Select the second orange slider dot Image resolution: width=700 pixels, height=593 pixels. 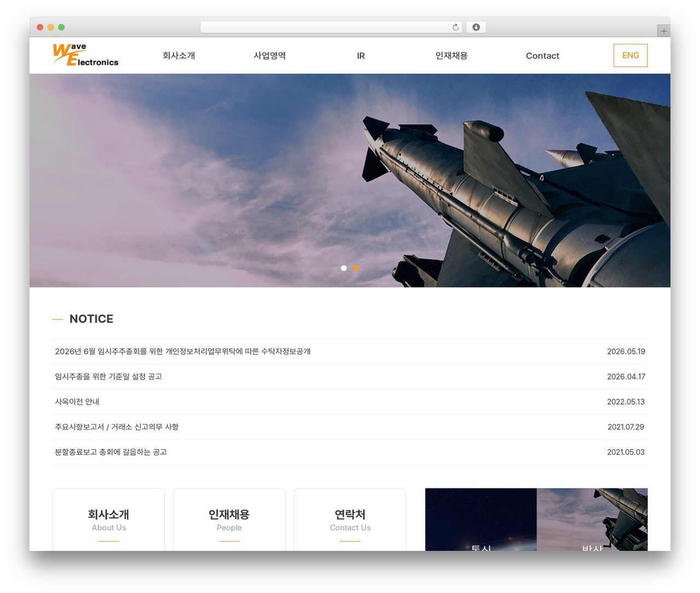point(356,268)
